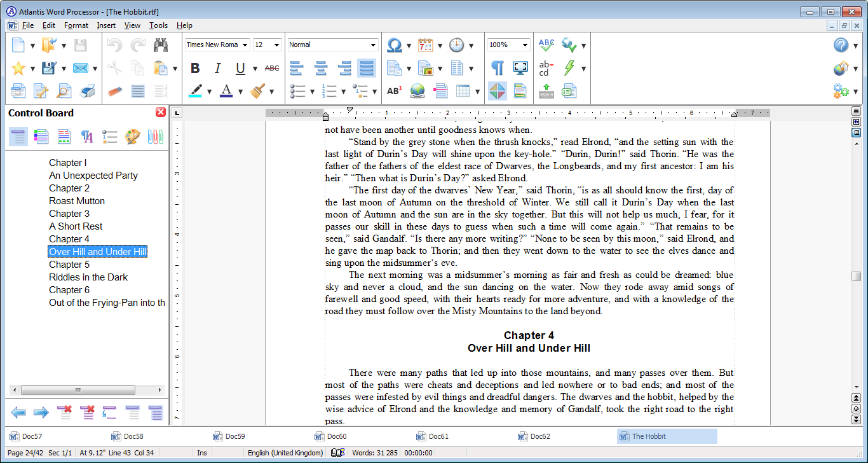Screen dimensions: 868x463
Task: Set center paragraph alignment
Action: click(x=321, y=68)
